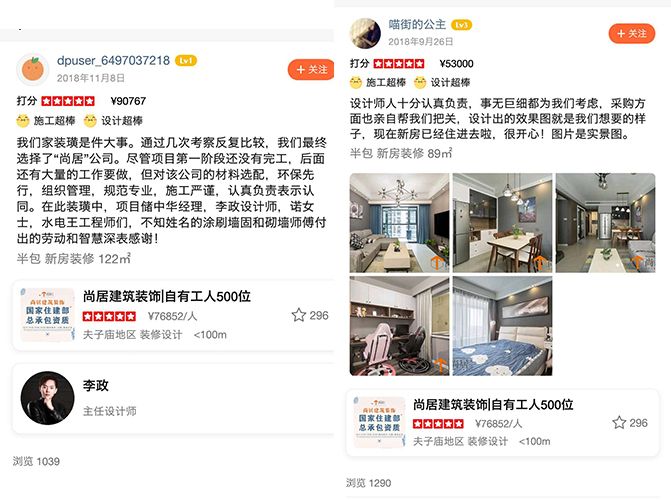Favorite 尚居建筑装饰 via star icon in left card
The height and width of the screenshot is (500, 671).
point(299,315)
